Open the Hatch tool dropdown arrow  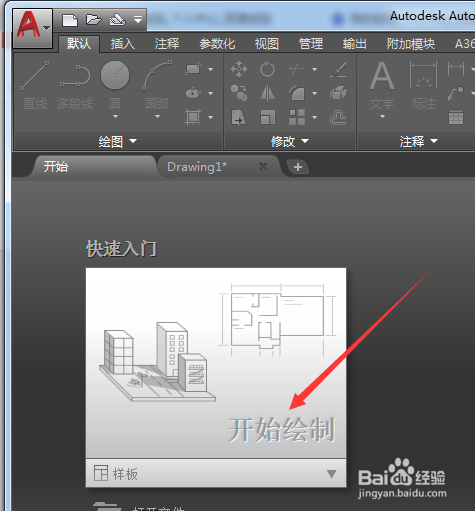pyautogui.click(x=210, y=117)
